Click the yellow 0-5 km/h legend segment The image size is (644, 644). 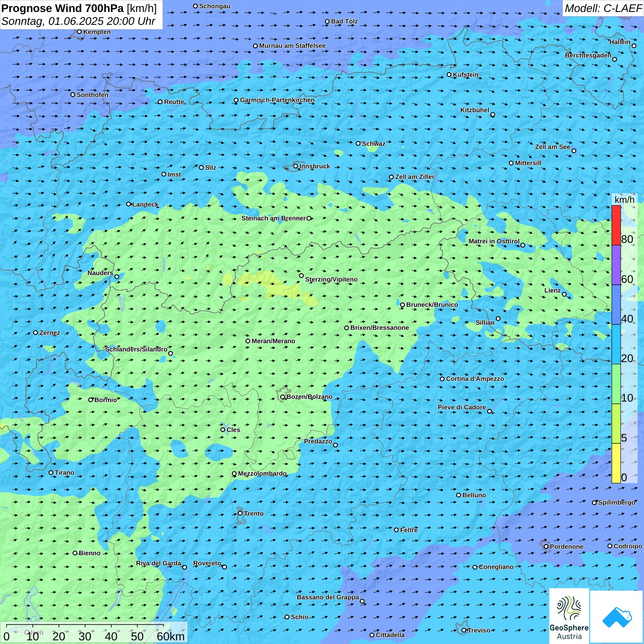(616, 463)
